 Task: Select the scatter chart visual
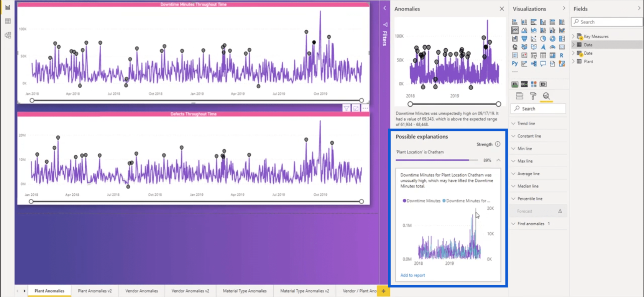point(534,39)
